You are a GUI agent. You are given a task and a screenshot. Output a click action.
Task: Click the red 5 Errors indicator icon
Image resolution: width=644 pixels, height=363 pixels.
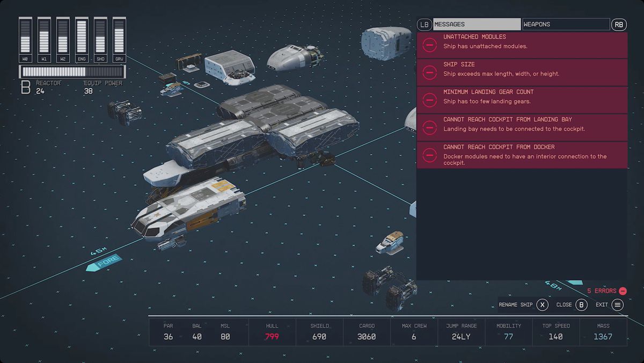(x=623, y=291)
